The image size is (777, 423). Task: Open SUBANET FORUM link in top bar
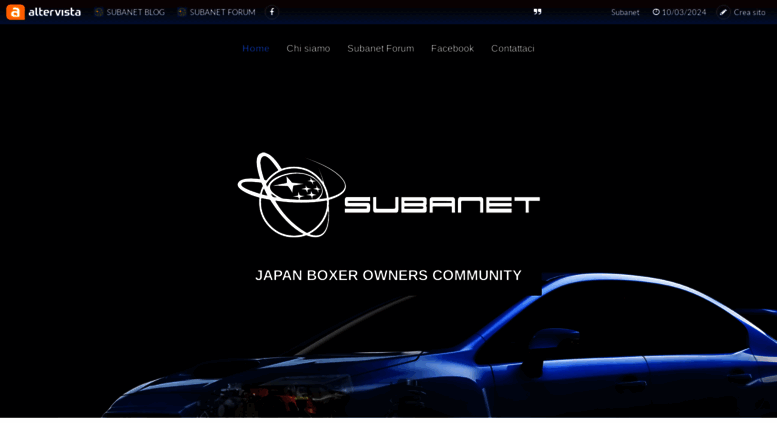coord(222,12)
